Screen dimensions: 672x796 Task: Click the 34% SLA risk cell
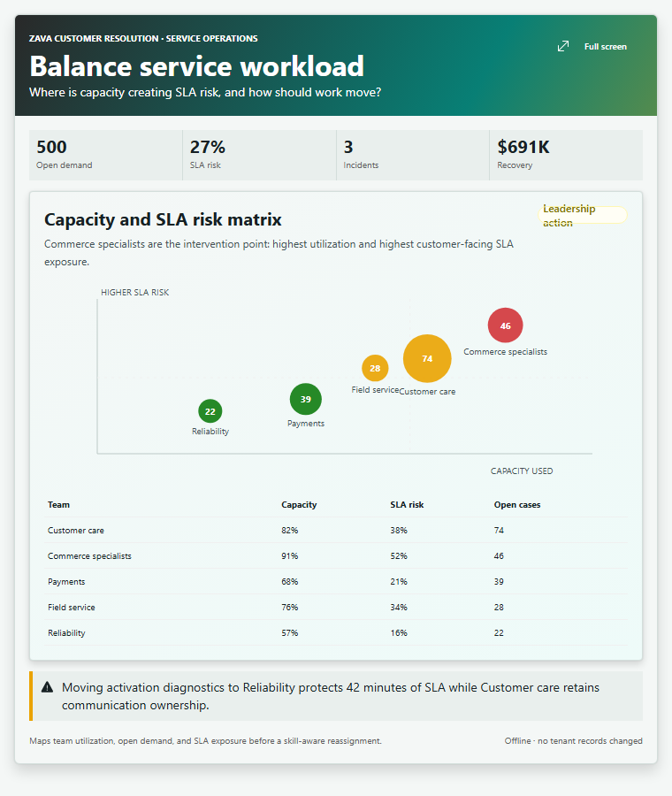pos(399,607)
